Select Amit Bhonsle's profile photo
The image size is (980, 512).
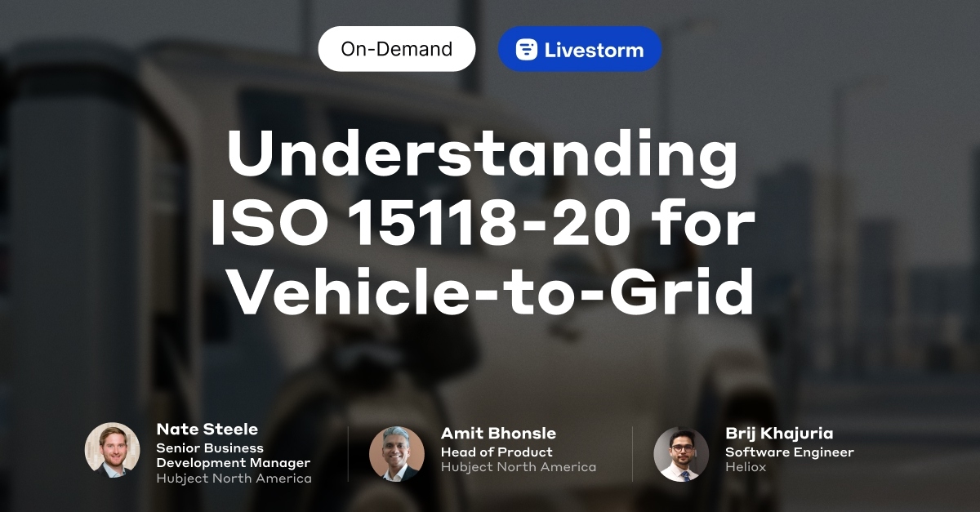pos(397,454)
